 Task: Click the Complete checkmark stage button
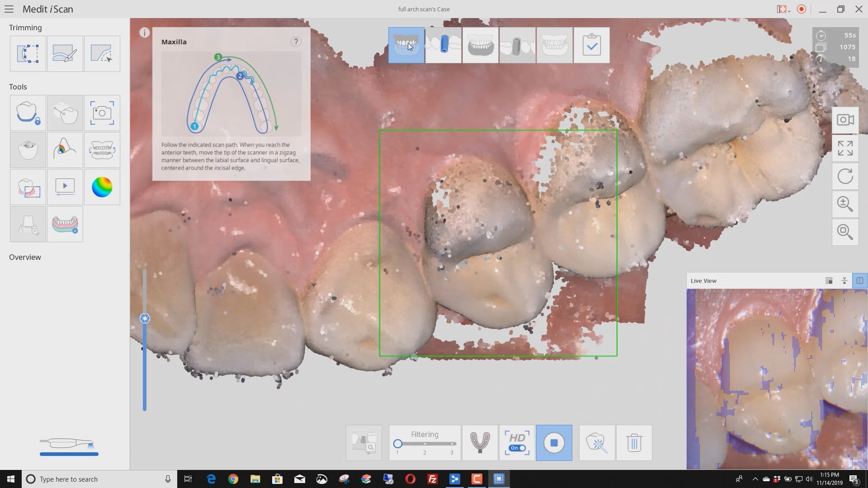pyautogui.click(x=591, y=45)
